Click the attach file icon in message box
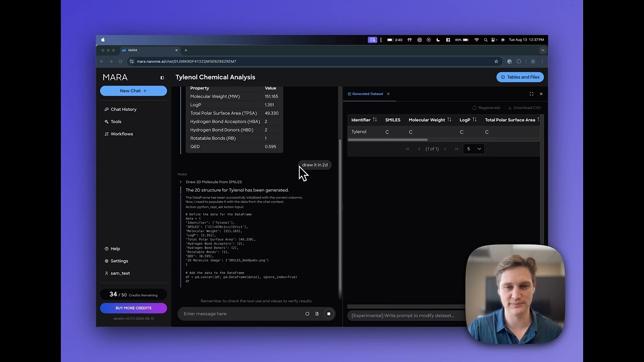 coord(317,314)
